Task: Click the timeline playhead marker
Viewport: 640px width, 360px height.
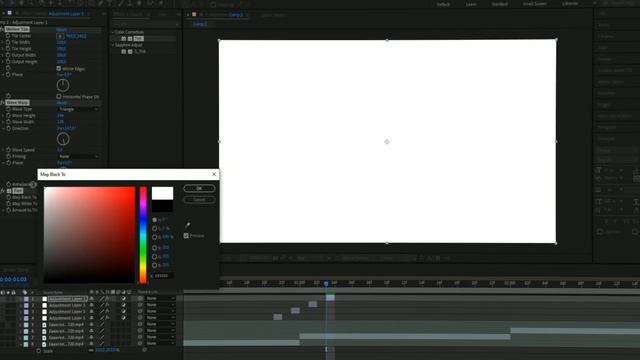Action: point(326,283)
